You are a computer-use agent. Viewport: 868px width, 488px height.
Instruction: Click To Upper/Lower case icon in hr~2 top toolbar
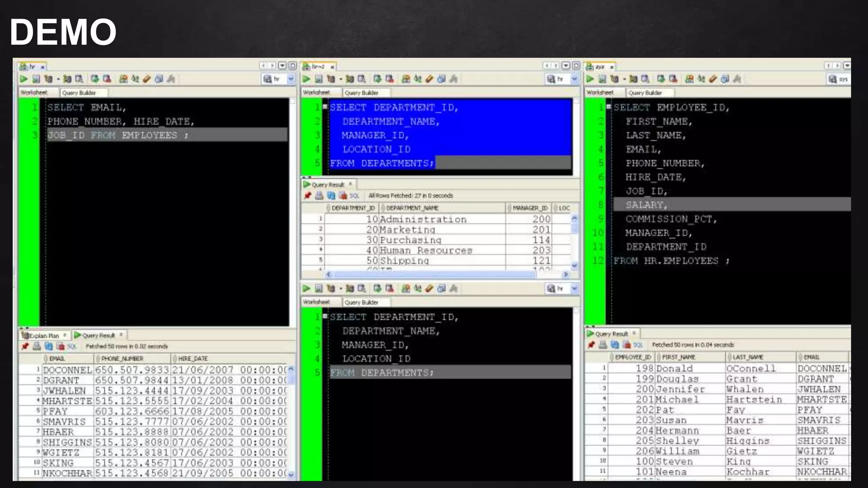(x=417, y=79)
